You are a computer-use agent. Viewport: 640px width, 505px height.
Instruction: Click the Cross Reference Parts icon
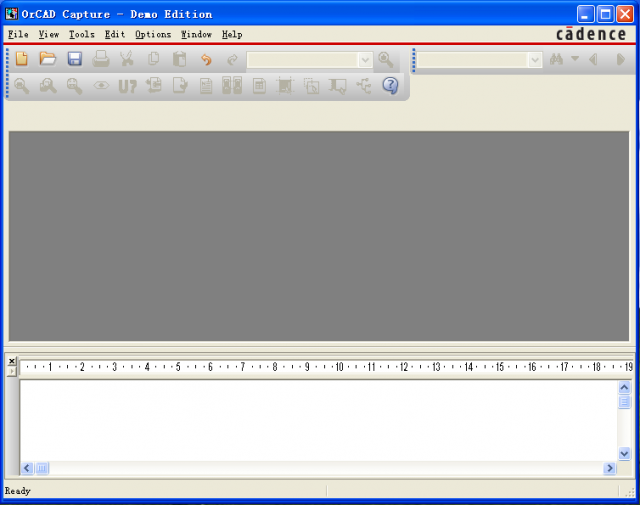[232, 86]
